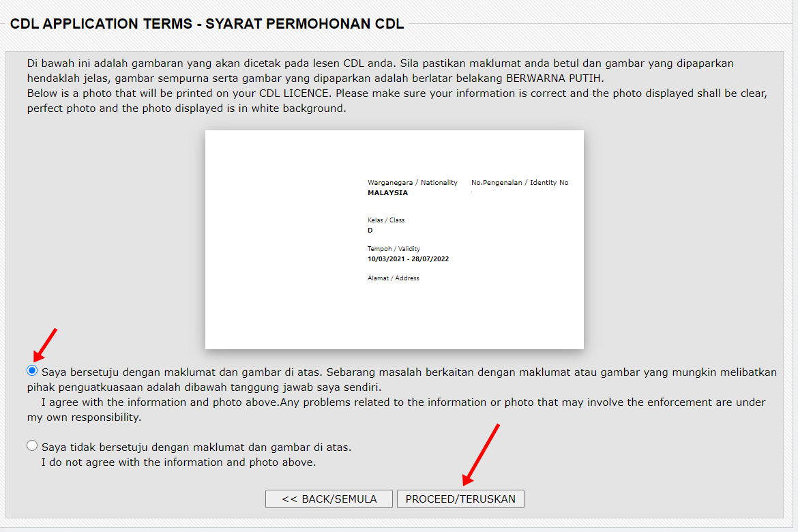Click the red arrow pointing at the agree radio
Screen dimensions: 798x532
coord(45,346)
